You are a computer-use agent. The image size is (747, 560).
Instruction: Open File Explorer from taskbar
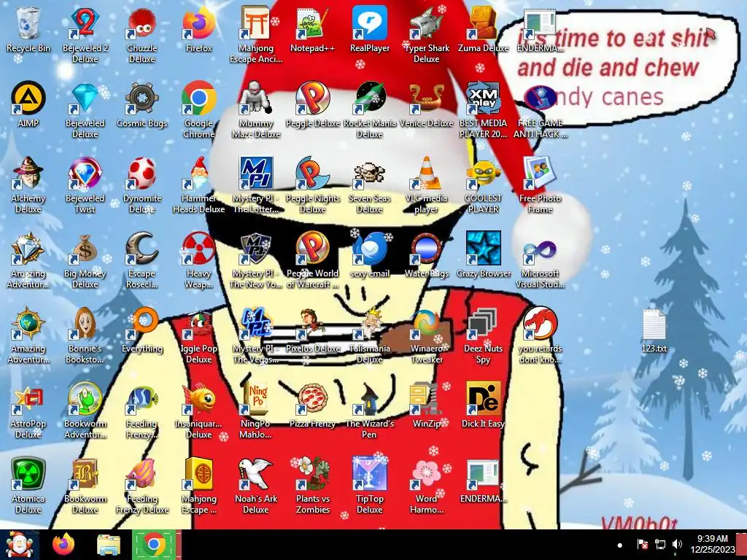click(109, 545)
